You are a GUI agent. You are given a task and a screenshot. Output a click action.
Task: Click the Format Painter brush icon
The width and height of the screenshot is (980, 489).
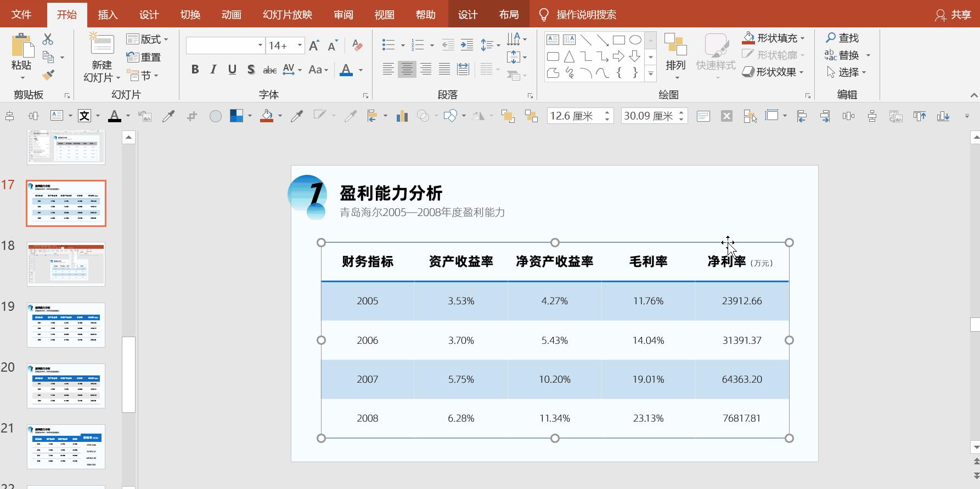point(48,75)
